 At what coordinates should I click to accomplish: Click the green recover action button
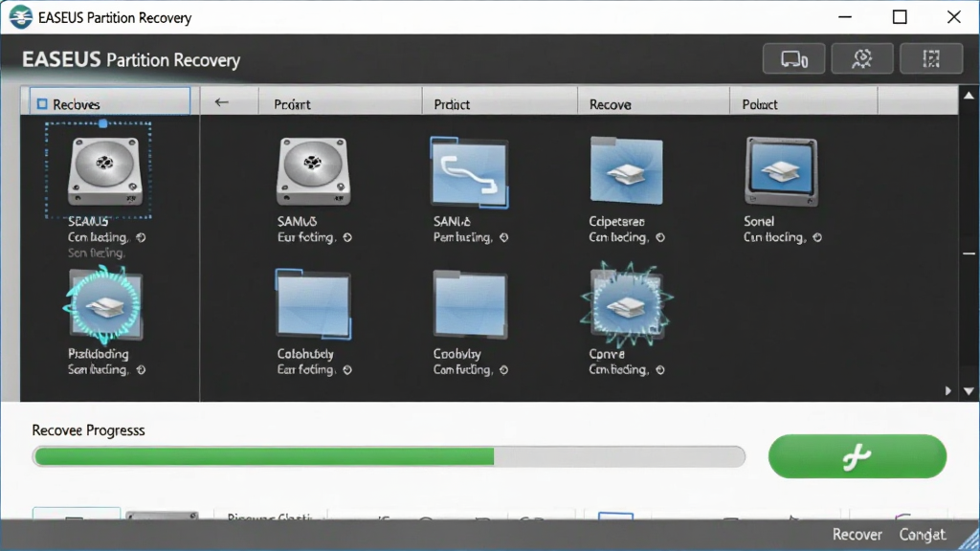point(857,456)
